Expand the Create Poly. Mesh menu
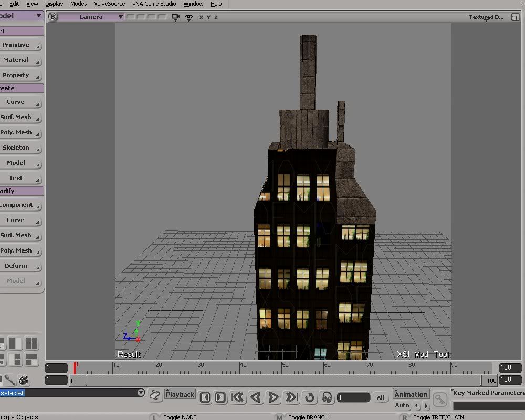The image size is (525, 420). (20, 133)
